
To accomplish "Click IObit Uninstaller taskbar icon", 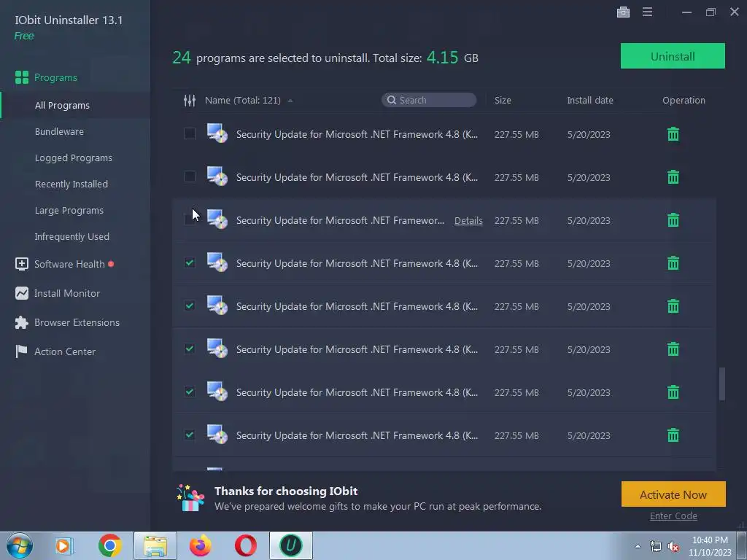I will tap(291, 545).
